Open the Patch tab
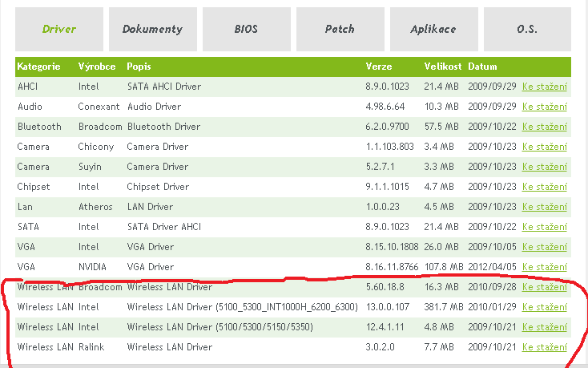 (x=340, y=29)
